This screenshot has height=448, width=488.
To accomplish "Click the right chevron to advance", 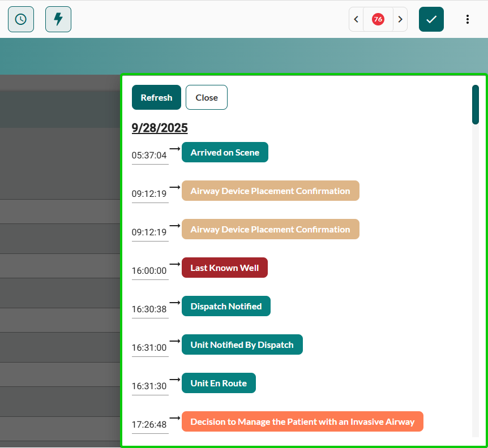I will click(400, 19).
